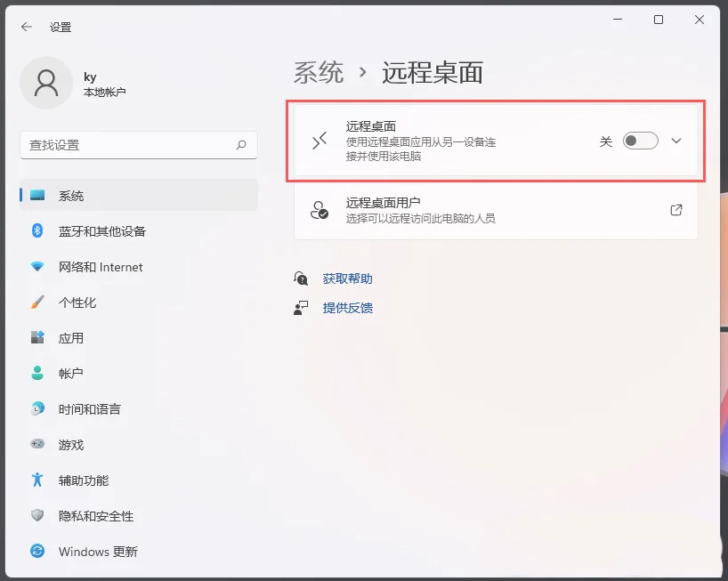Click the 应用 apps icon
728x581 pixels.
click(x=37, y=337)
